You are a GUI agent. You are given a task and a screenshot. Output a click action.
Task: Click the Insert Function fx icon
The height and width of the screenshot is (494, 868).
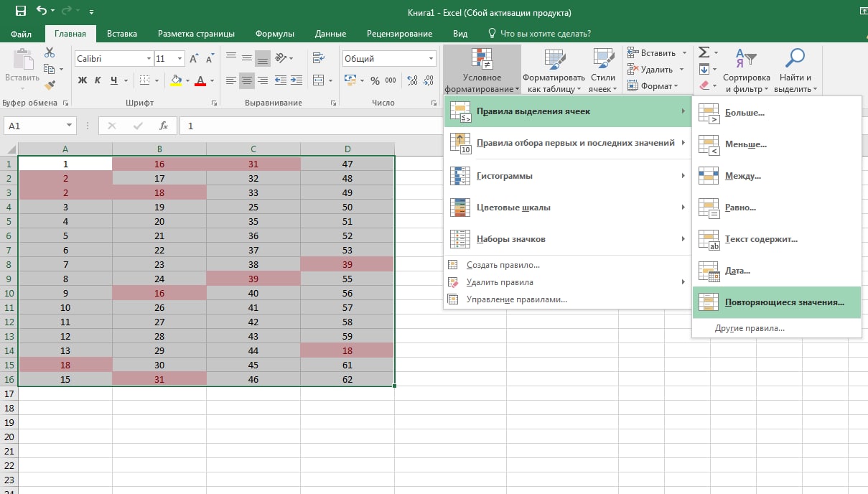pos(164,126)
